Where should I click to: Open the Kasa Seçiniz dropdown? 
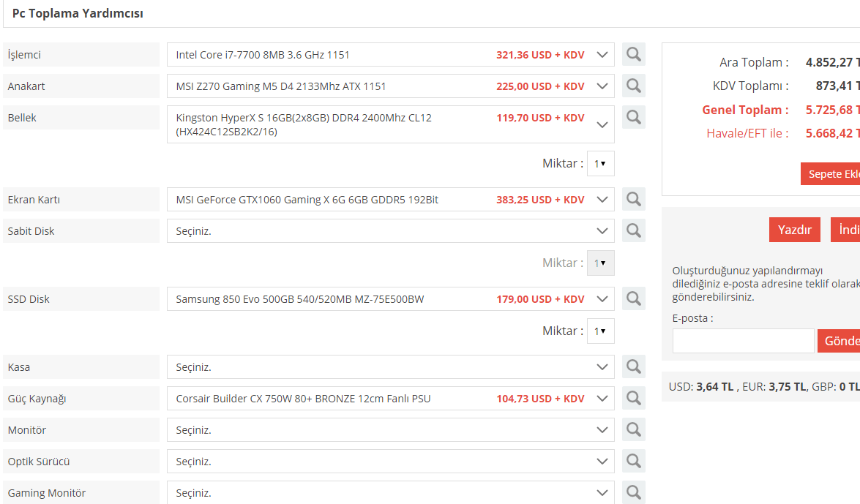click(x=391, y=367)
